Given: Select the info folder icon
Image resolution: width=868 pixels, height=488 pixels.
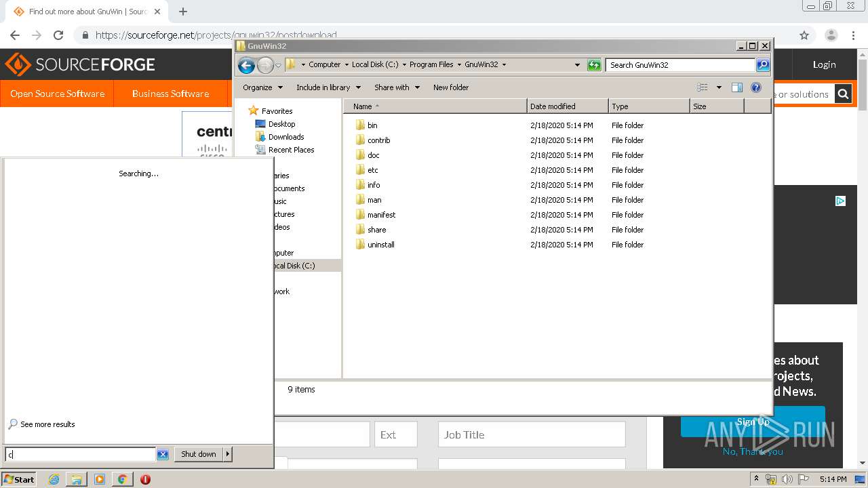Looking at the screenshot, I should [360, 185].
